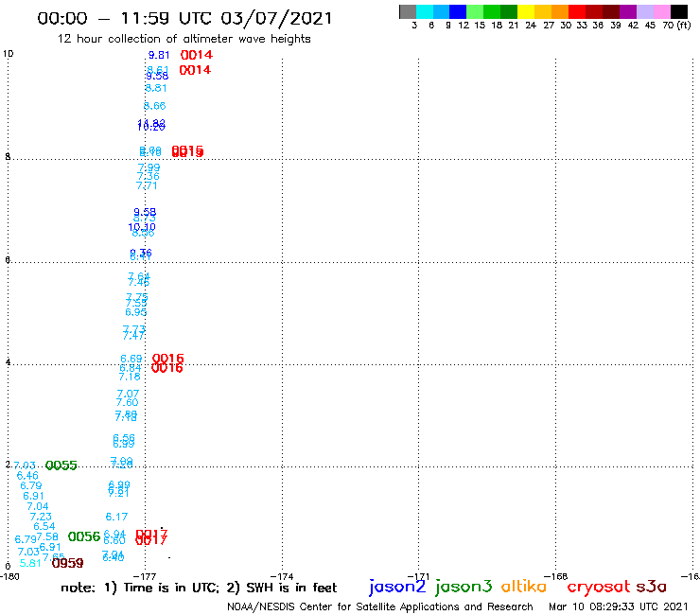Click the wave height value 6.95
This screenshot has width=700, height=615.
pos(135,312)
